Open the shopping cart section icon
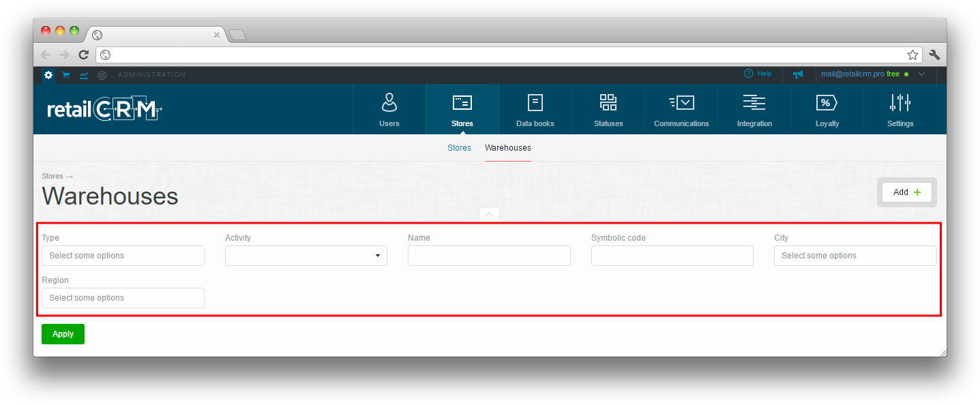 66,75
